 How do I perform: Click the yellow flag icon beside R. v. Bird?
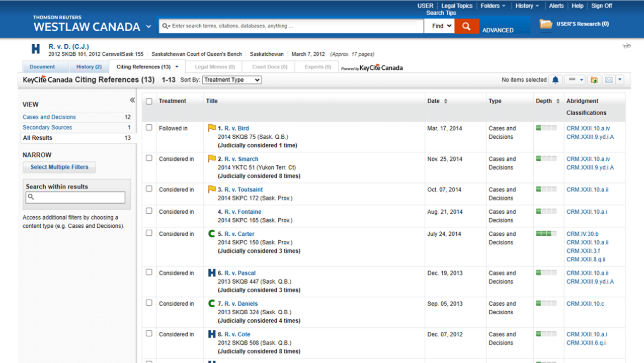pos(212,127)
